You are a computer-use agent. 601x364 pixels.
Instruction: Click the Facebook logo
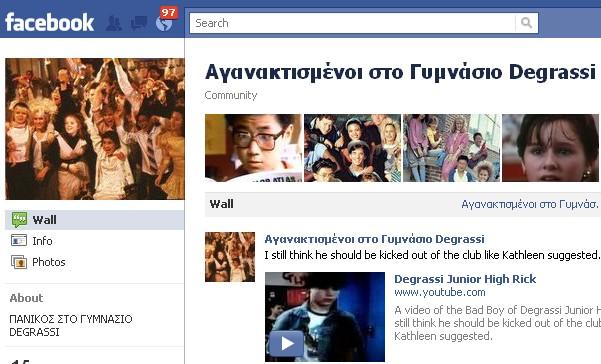pos(49,23)
